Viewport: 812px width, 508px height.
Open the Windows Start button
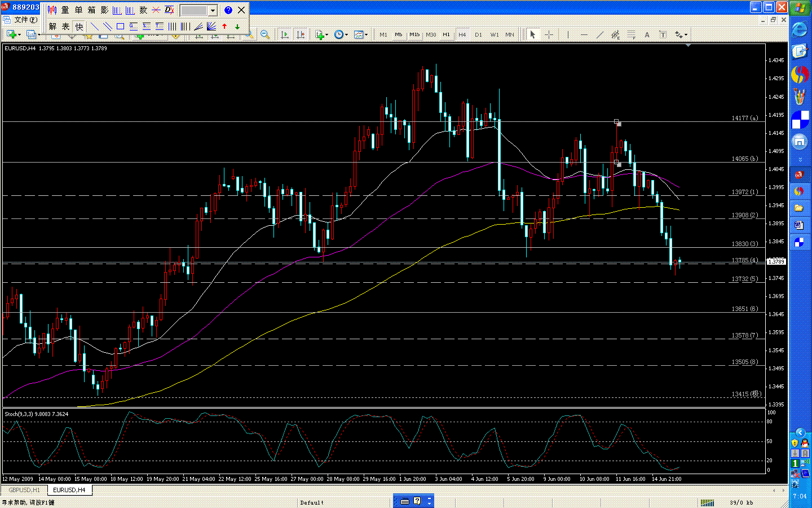click(800, 8)
